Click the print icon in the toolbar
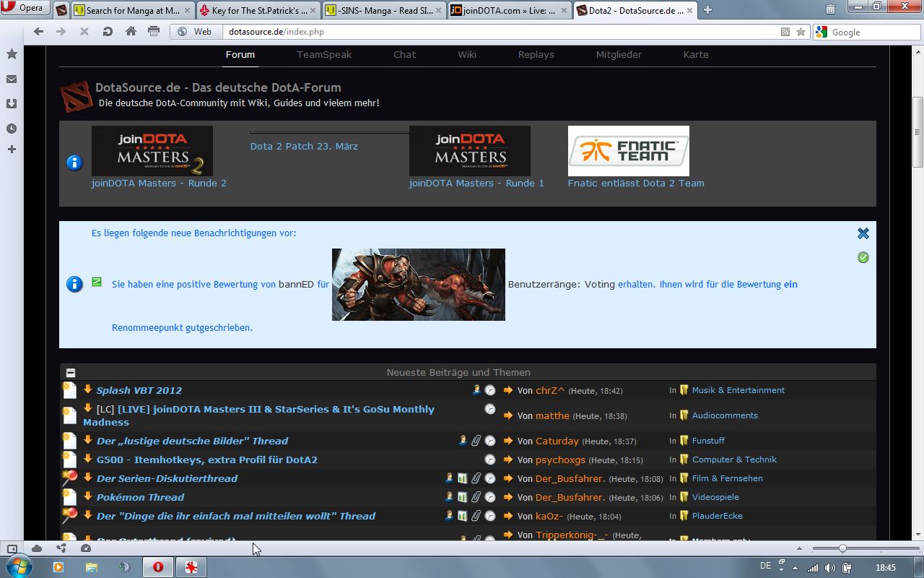Viewport: 924px width, 578px height. [x=154, y=32]
